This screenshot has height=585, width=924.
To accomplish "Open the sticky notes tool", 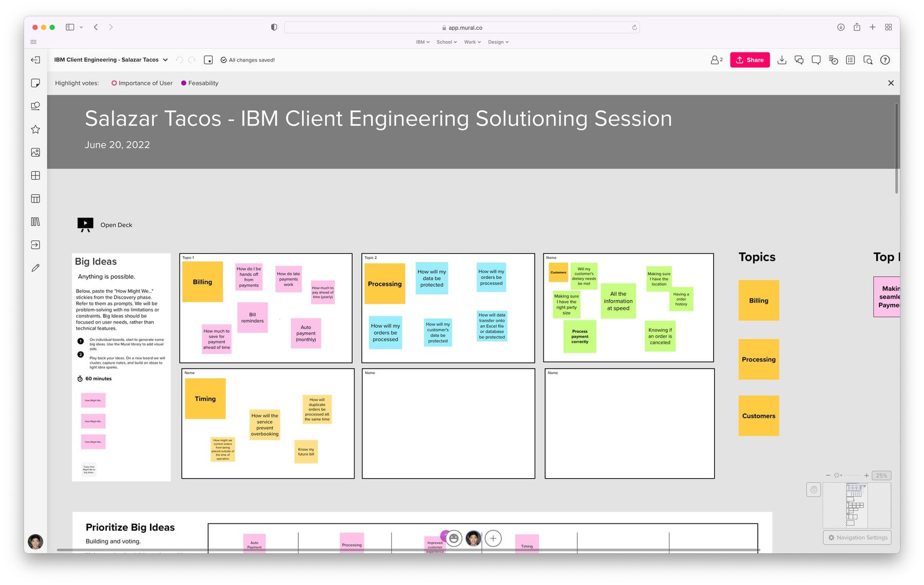I will 35,83.
